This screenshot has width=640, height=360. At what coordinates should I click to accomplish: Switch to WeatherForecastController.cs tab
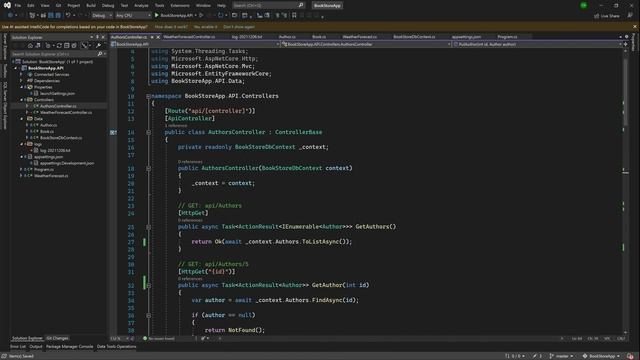coord(189,37)
